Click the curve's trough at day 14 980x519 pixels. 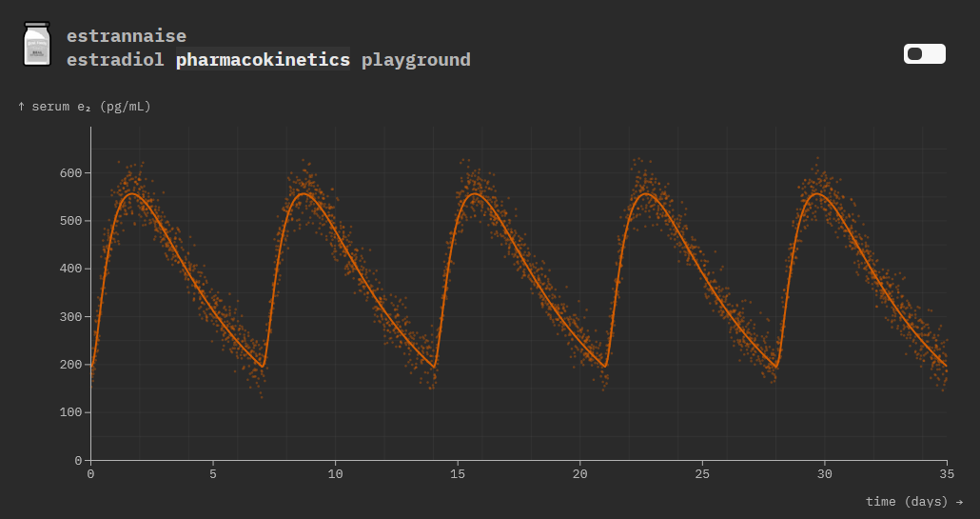coord(434,367)
